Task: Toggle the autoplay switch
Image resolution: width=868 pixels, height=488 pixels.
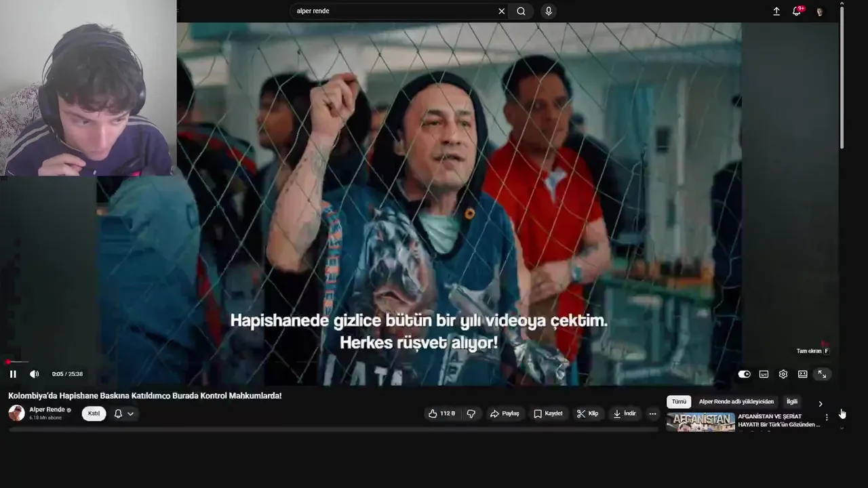Action: pos(745,374)
